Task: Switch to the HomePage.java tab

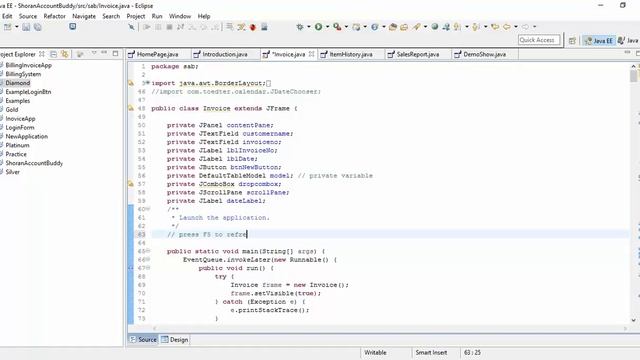Action: (x=158, y=54)
